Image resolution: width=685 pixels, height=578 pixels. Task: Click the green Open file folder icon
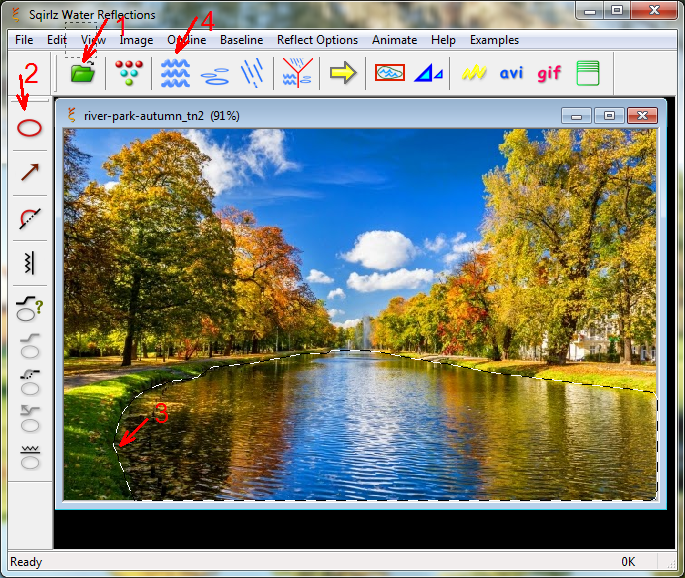coord(82,73)
